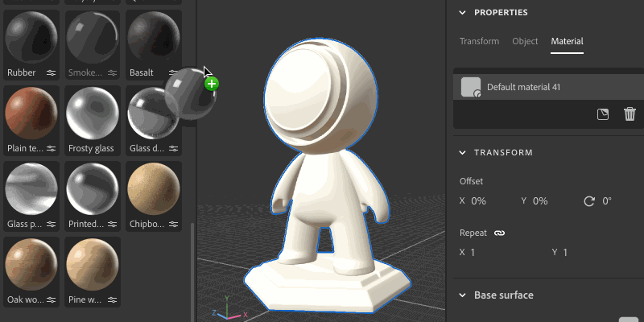
Task: Select the Frosty glass material
Action: pyautogui.click(x=93, y=114)
